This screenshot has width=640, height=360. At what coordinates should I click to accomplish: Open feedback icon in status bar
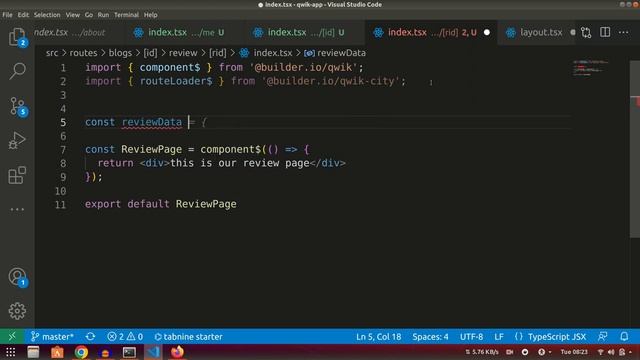[602, 337]
